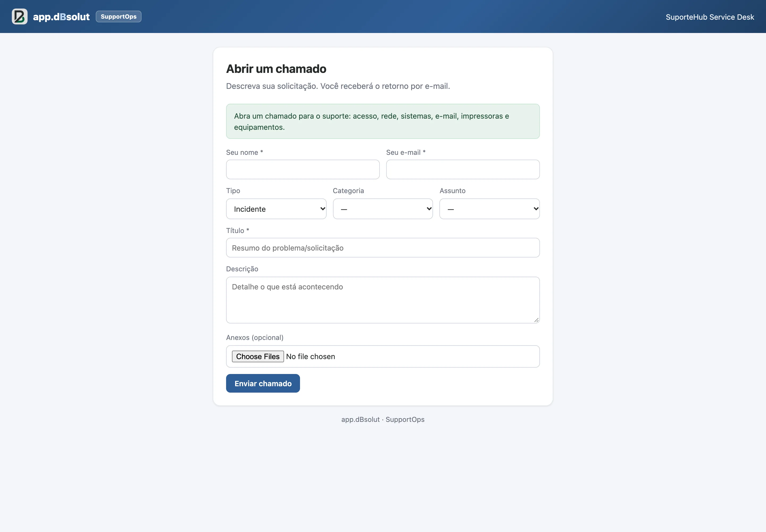Click the app.dBsolut brand name

[61, 17]
